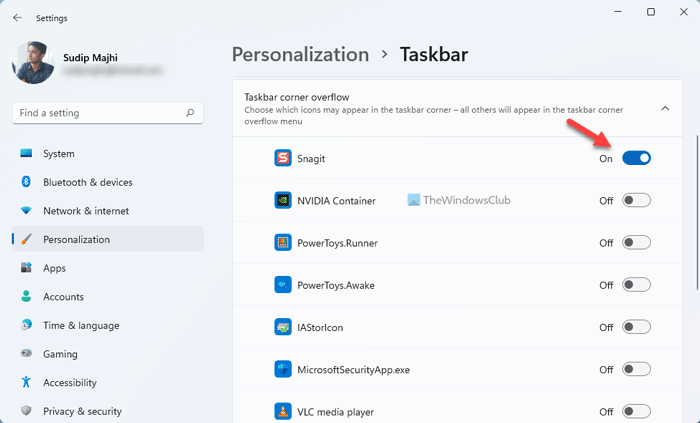This screenshot has height=423, width=700.
Task: Click the settings page vertical scrollbar
Action: 697,212
